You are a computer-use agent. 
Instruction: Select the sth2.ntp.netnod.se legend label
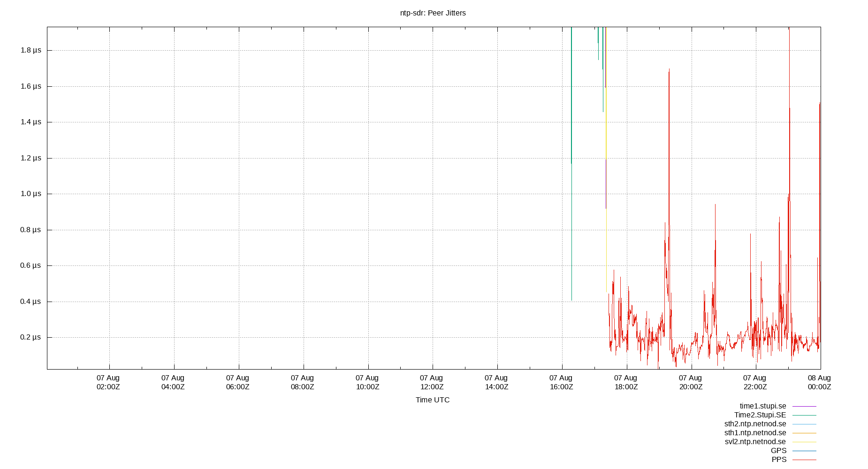click(755, 424)
